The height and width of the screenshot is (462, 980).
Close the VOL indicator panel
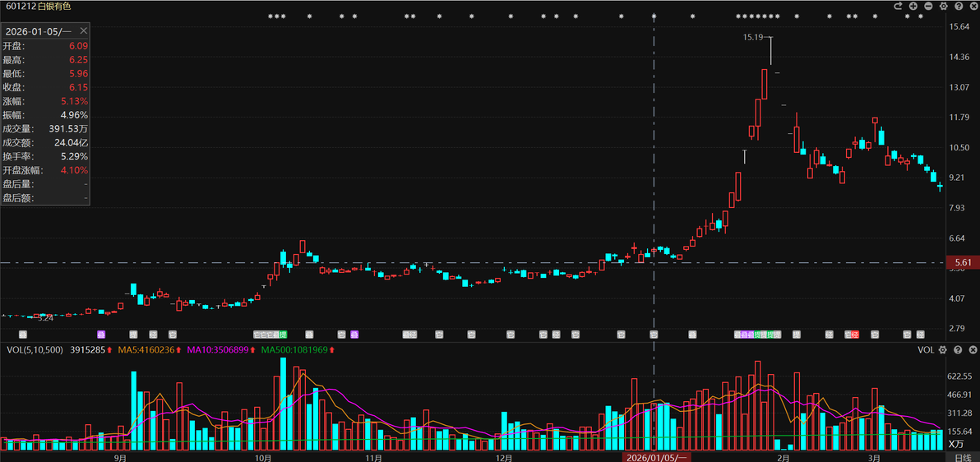[973, 349]
